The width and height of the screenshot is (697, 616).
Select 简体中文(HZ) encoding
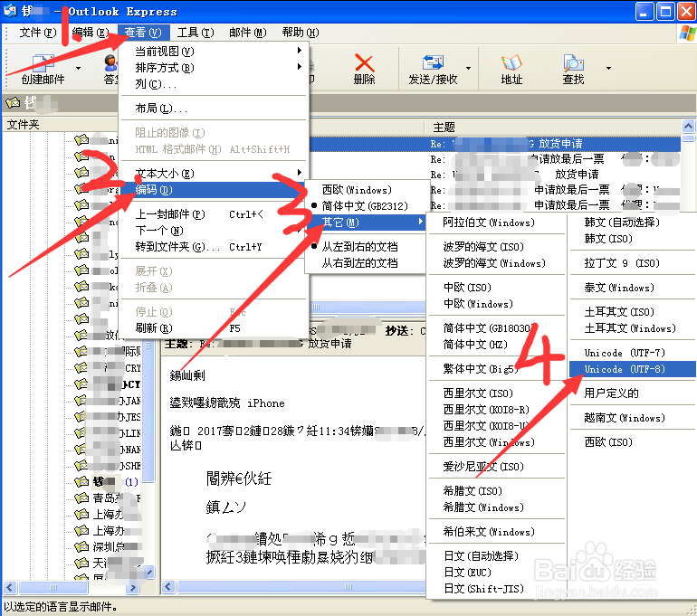click(x=497, y=345)
